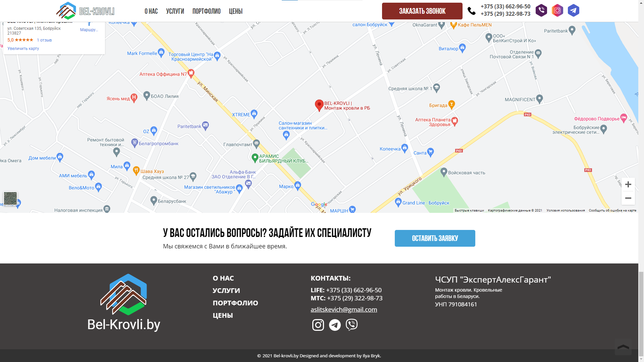Click the footer Bel-Krovli.by logo

pyautogui.click(x=124, y=303)
